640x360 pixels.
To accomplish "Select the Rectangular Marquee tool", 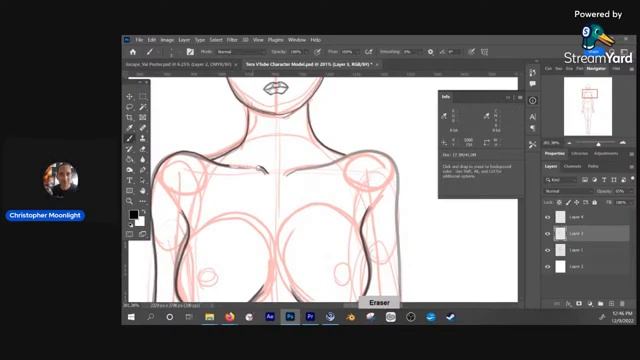I will 142,96.
